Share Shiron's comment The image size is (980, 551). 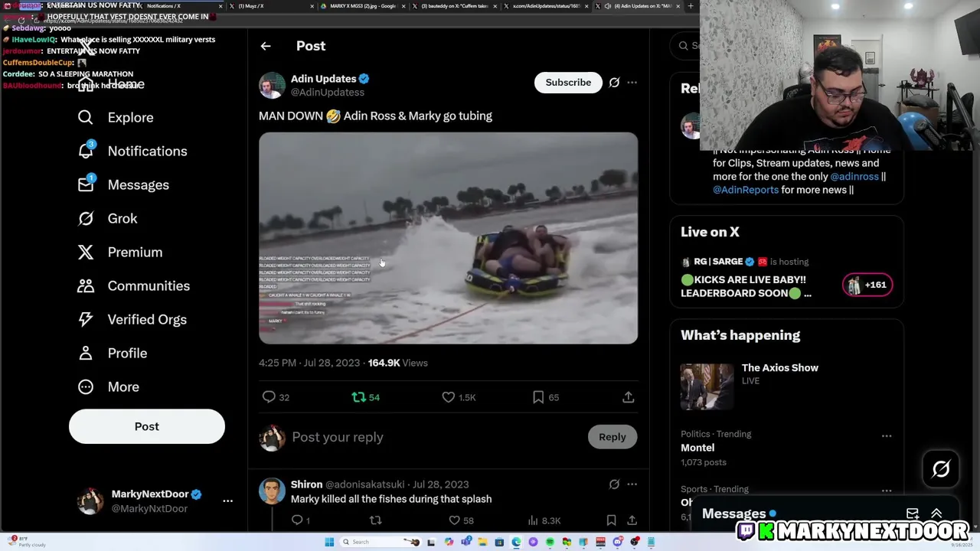tap(632, 520)
